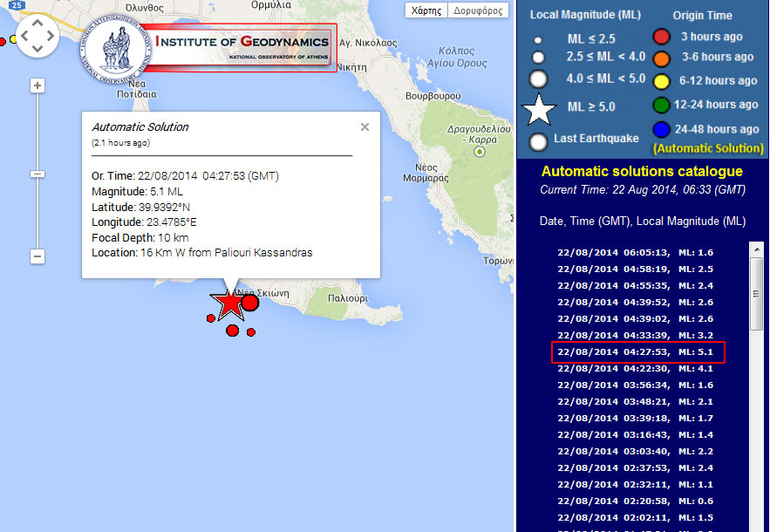Close the Automatic Solution info popup
Screen dimensions: 770x532
tap(365, 127)
